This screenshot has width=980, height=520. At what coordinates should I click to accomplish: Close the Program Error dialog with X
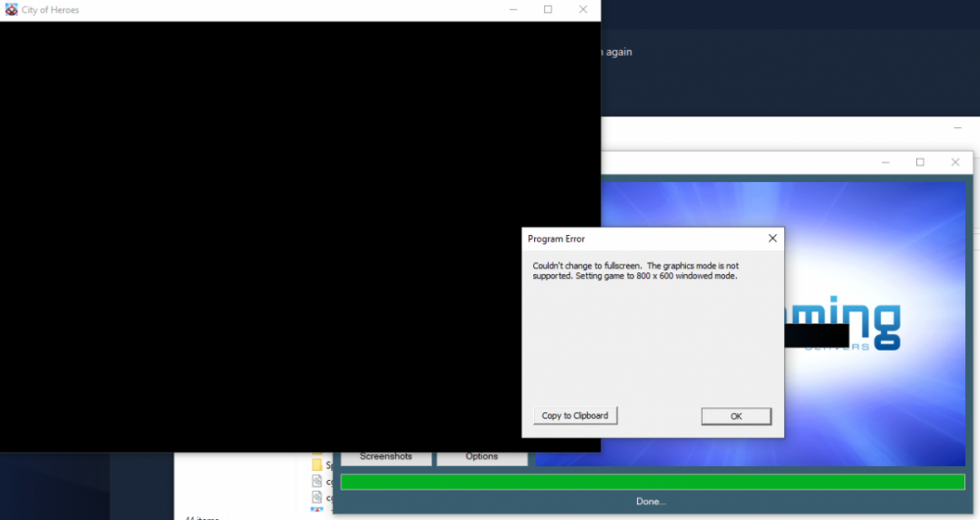(x=772, y=238)
